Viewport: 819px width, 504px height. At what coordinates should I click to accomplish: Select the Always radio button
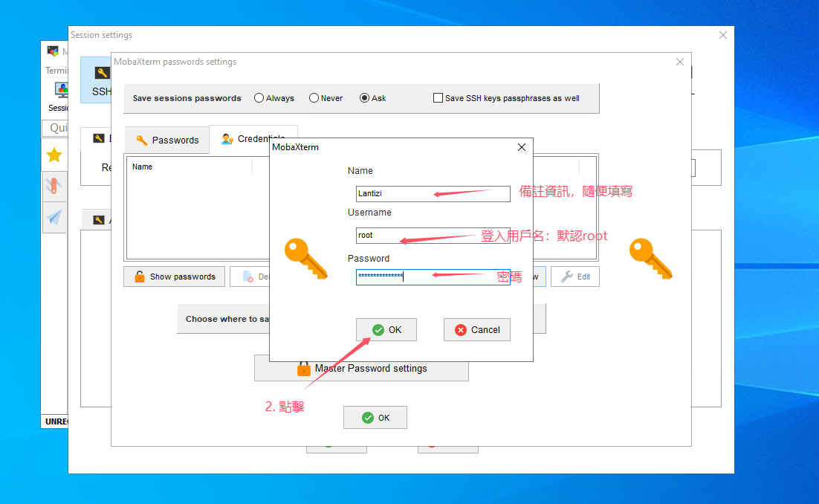(x=259, y=98)
